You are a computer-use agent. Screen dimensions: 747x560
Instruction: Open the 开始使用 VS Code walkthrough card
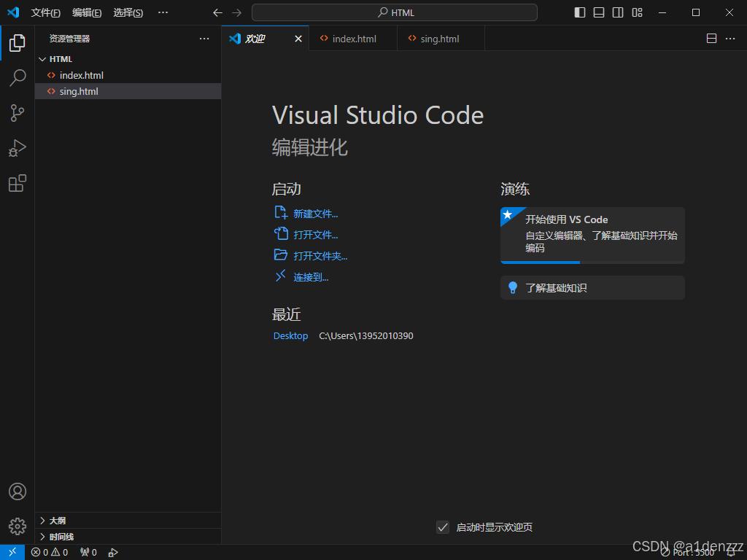[592, 236]
